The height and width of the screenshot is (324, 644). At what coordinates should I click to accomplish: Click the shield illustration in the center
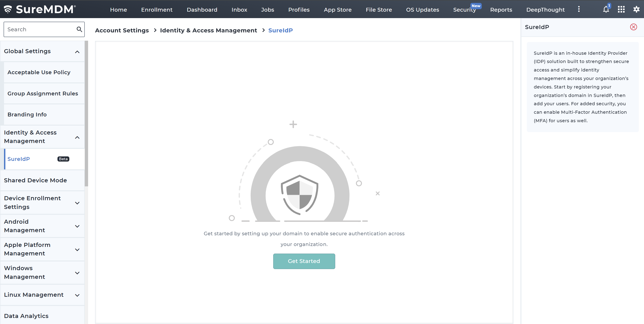click(x=299, y=195)
